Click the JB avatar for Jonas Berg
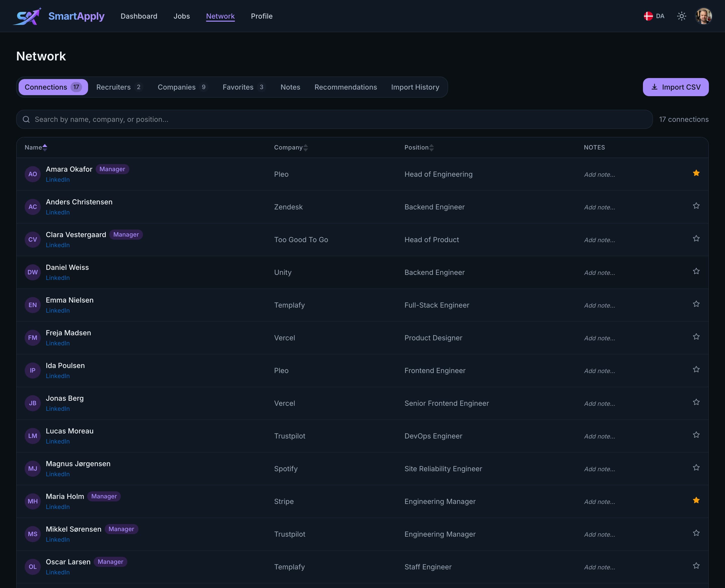Screen dimensions: 725x588 [32, 403]
